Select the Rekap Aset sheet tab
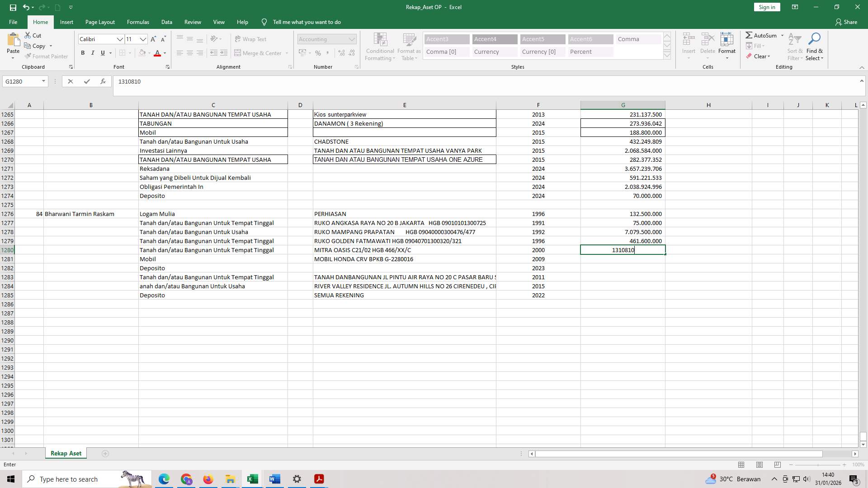The height and width of the screenshot is (488, 868). pos(66,453)
